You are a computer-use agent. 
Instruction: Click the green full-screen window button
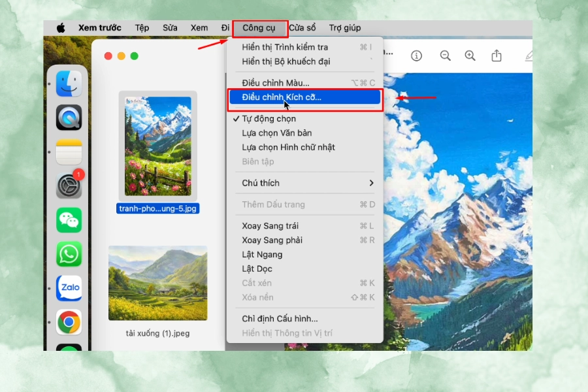[x=134, y=56]
